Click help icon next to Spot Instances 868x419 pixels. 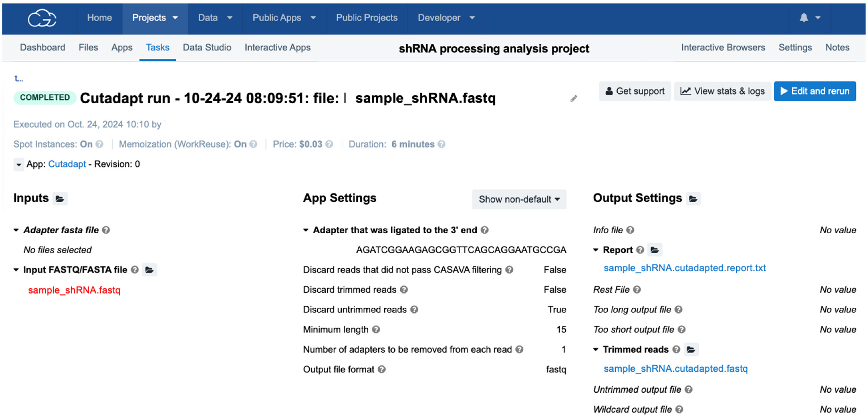[x=99, y=145]
